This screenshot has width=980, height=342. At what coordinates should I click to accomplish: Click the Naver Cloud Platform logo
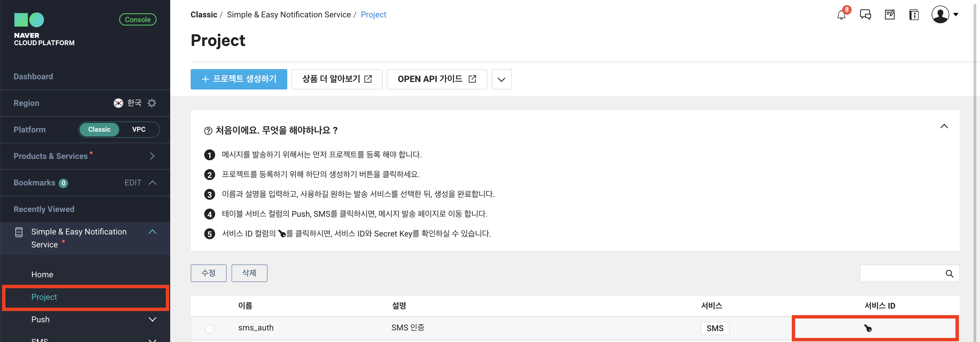[x=44, y=30]
